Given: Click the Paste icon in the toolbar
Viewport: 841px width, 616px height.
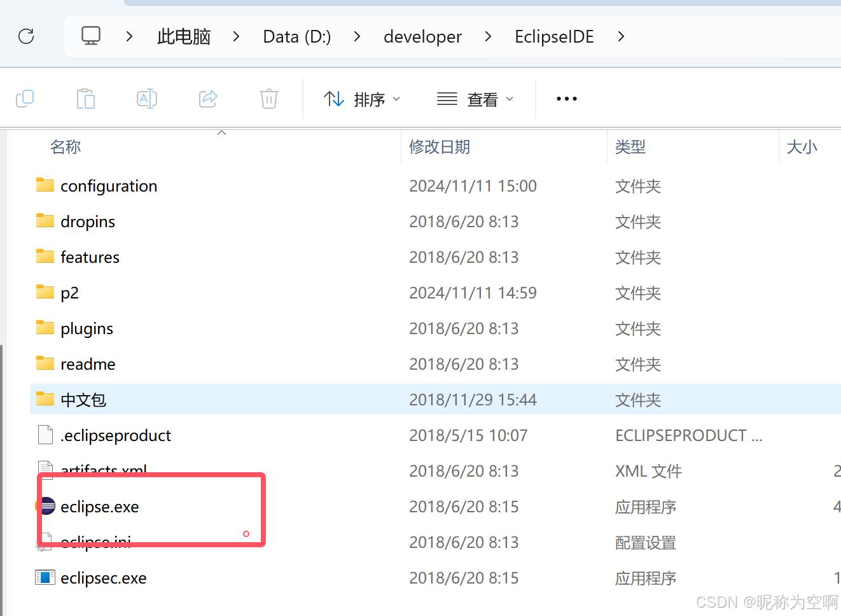Looking at the screenshot, I should pos(86,99).
